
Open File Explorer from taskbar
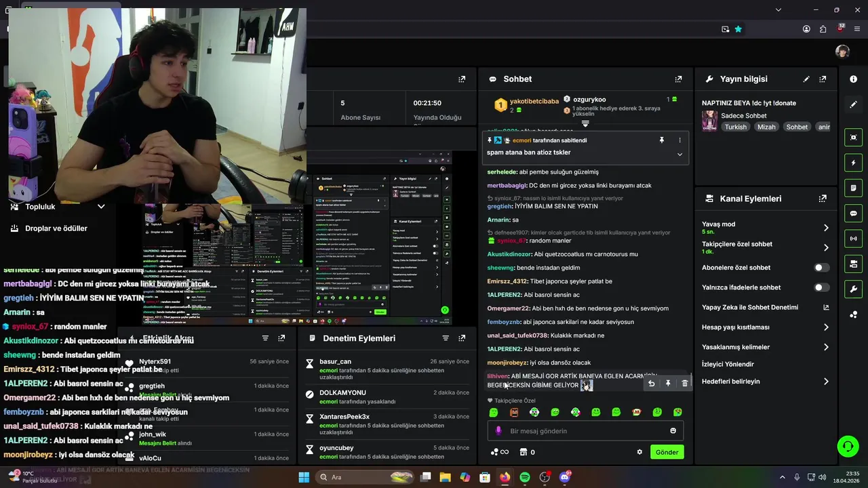click(x=446, y=477)
